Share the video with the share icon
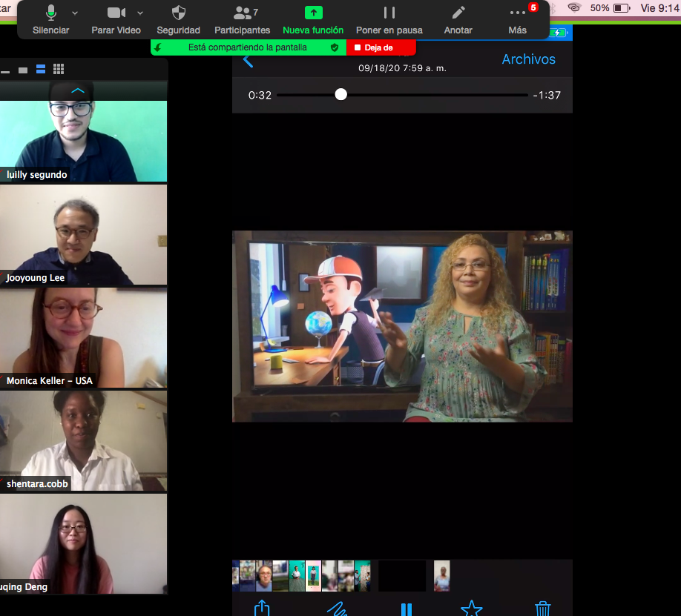 coord(262,607)
